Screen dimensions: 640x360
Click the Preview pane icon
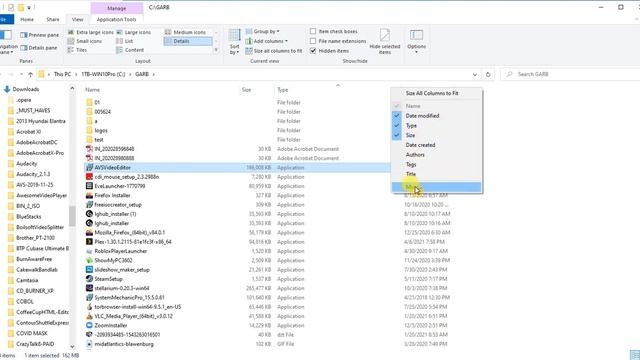pyautogui.click(x=24, y=35)
